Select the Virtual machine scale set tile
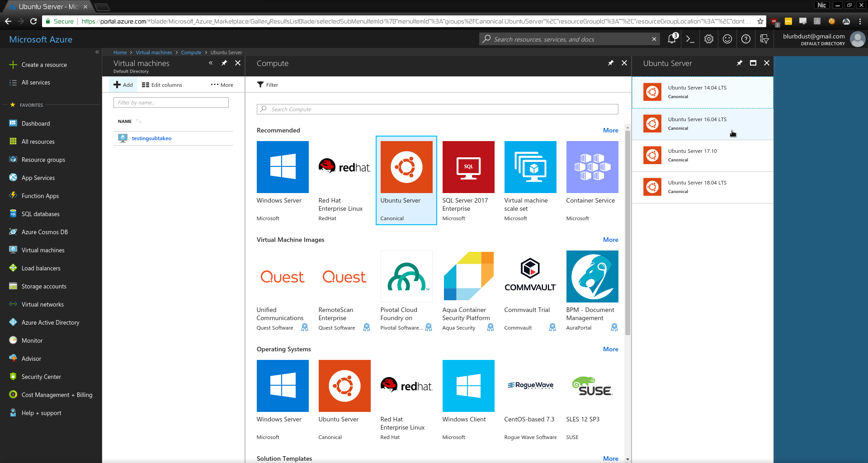The height and width of the screenshot is (463, 868). click(x=530, y=180)
